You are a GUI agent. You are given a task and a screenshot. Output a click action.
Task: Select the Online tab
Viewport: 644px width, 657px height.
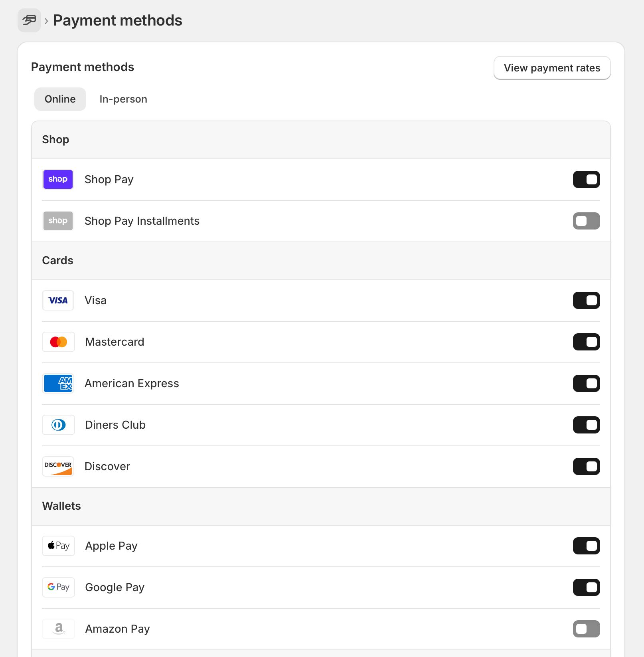(x=60, y=99)
